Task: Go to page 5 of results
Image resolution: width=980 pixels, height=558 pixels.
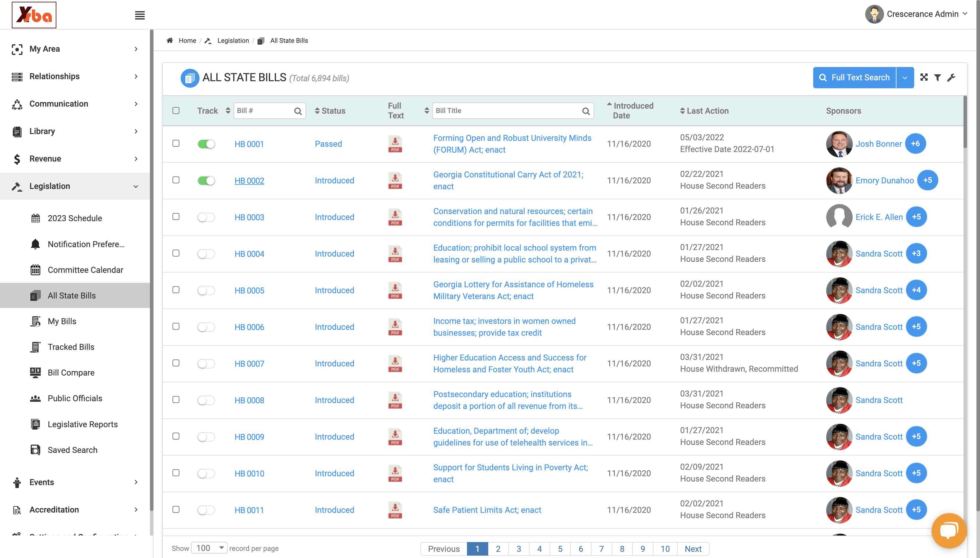Action: click(560, 549)
